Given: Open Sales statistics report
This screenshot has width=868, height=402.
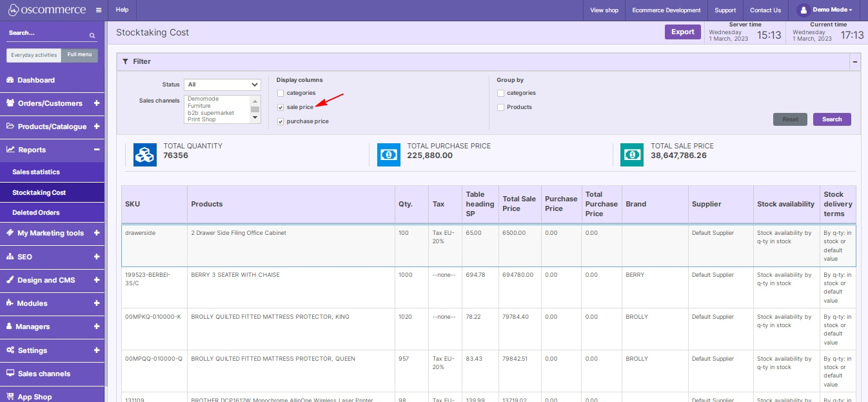Looking at the screenshot, I should (52, 172).
